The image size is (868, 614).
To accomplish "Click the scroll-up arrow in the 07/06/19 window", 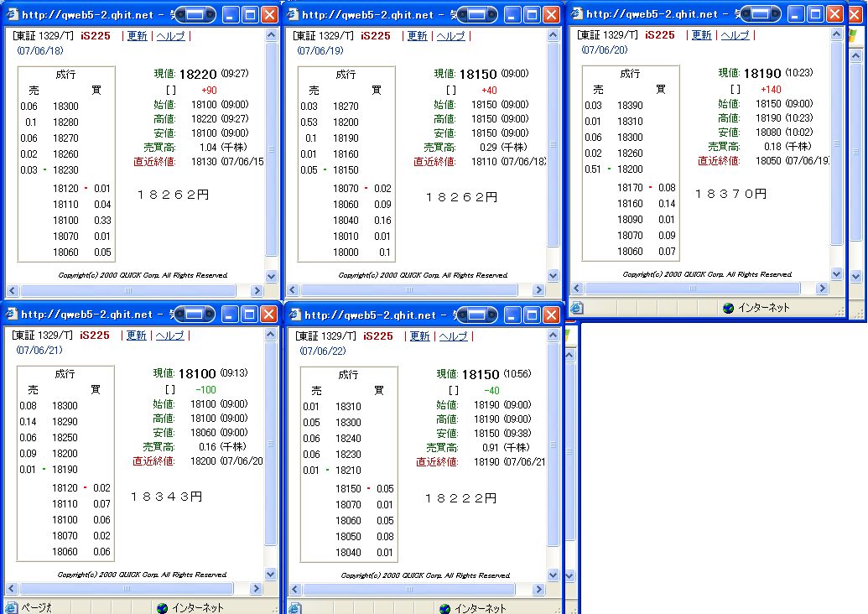I will 552,34.
